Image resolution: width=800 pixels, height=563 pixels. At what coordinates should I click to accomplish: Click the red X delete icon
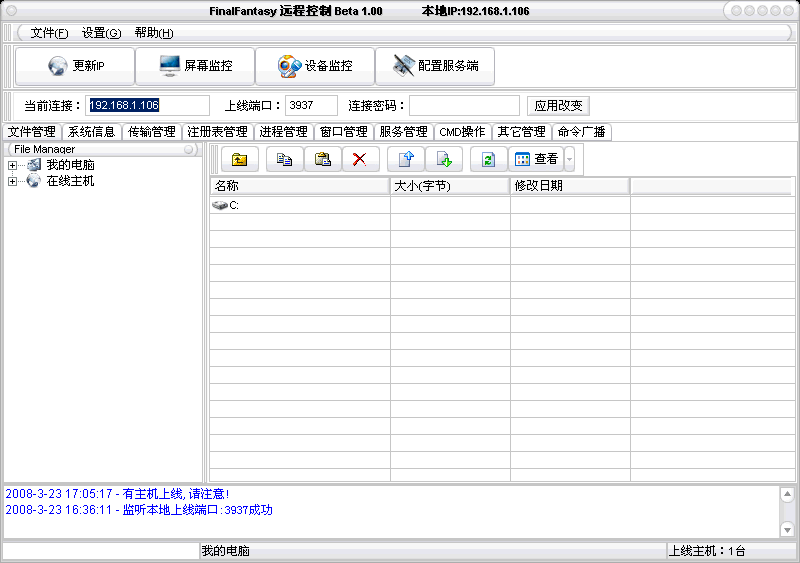[360, 159]
